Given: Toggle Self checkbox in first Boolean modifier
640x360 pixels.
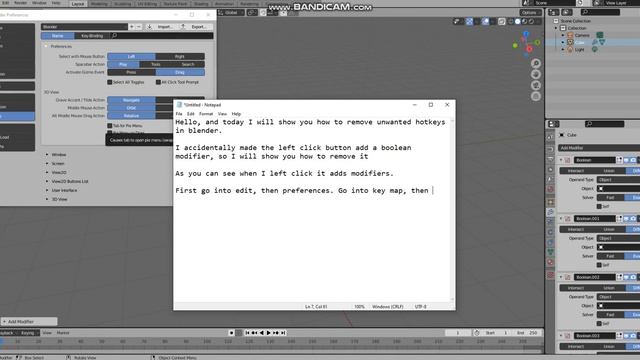Looking at the screenshot, I should click(599, 207).
